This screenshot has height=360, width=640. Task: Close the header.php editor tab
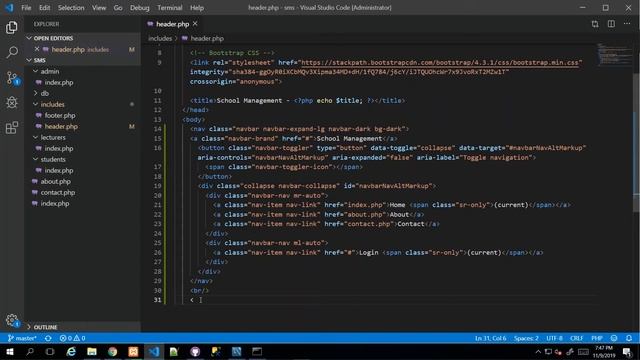[x=195, y=24]
